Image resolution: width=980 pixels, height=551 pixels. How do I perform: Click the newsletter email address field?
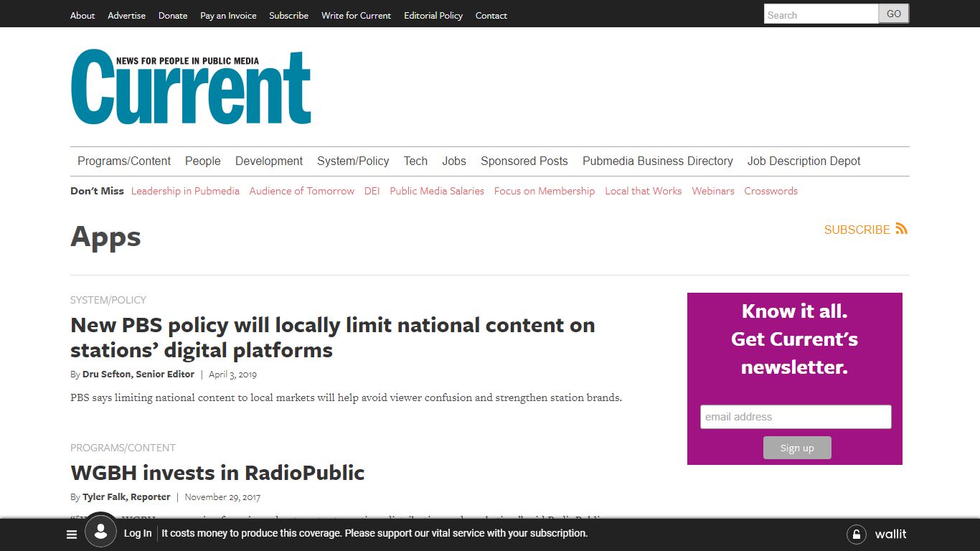tap(796, 417)
